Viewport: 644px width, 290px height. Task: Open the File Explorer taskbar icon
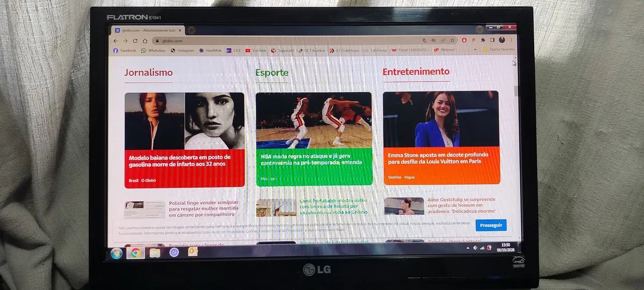[x=155, y=253]
